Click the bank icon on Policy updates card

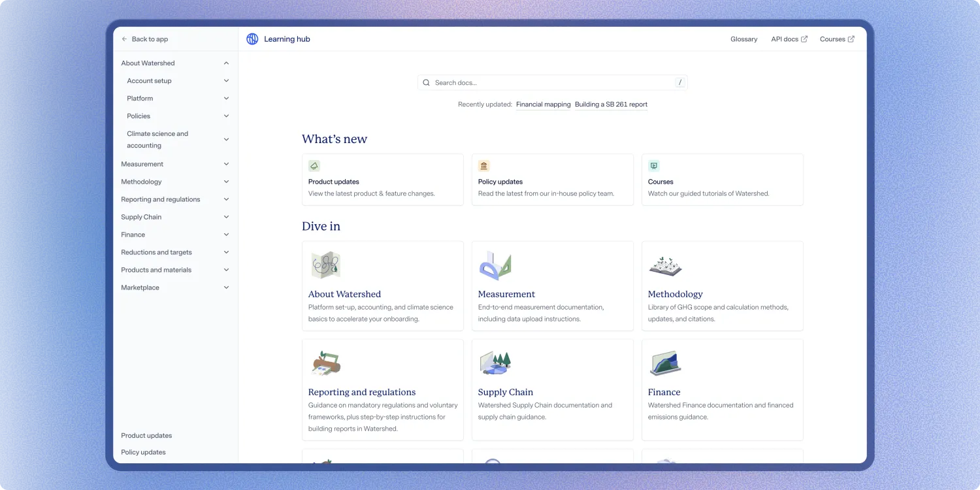pyautogui.click(x=483, y=166)
